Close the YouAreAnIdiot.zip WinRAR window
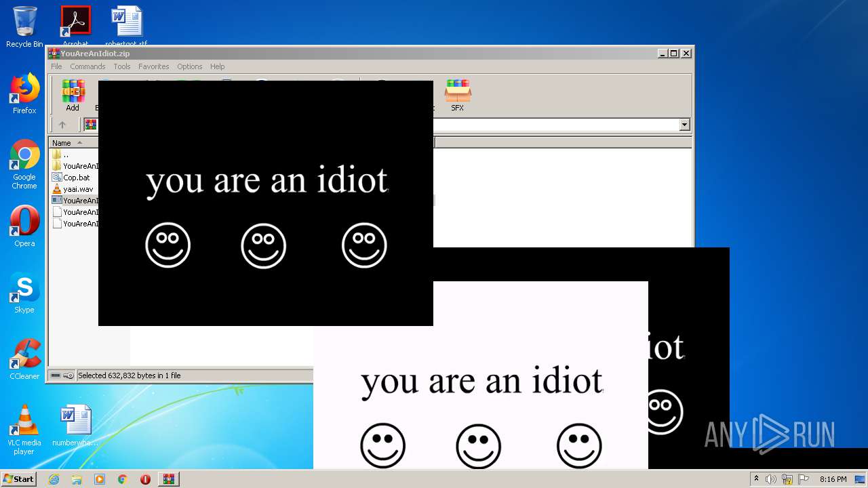868x488 pixels. pyautogui.click(x=686, y=54)
